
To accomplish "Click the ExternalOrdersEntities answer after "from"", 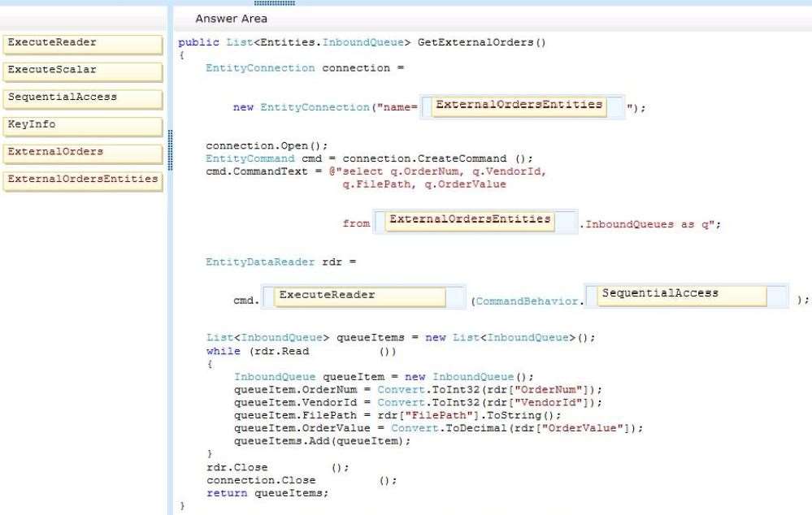I will pyautogui.click(x=470, y=221).
